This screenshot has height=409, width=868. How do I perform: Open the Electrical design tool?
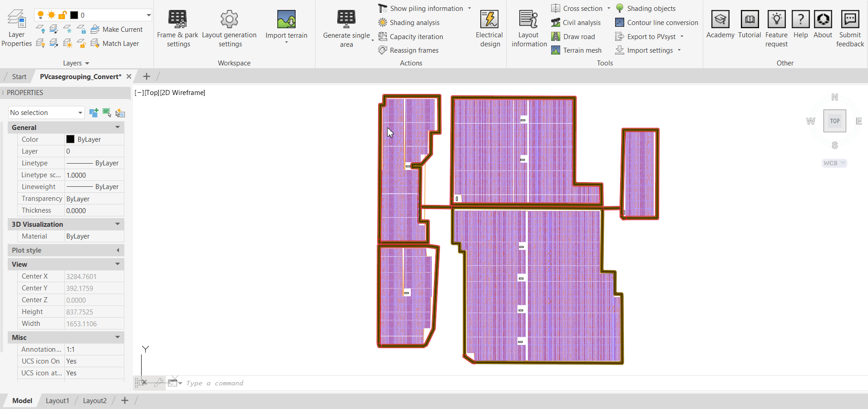(x=489, y=28)
